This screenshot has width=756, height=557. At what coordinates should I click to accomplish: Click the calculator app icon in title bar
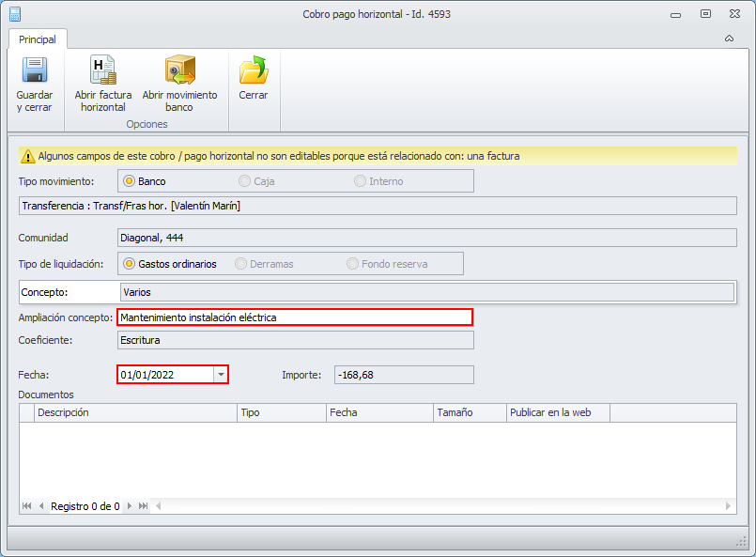pos(13,14)
